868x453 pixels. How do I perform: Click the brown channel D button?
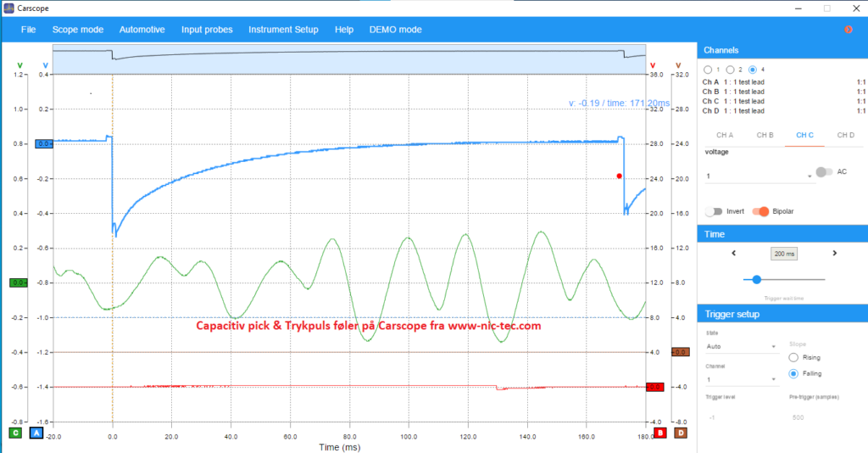[x=681, y=433]
